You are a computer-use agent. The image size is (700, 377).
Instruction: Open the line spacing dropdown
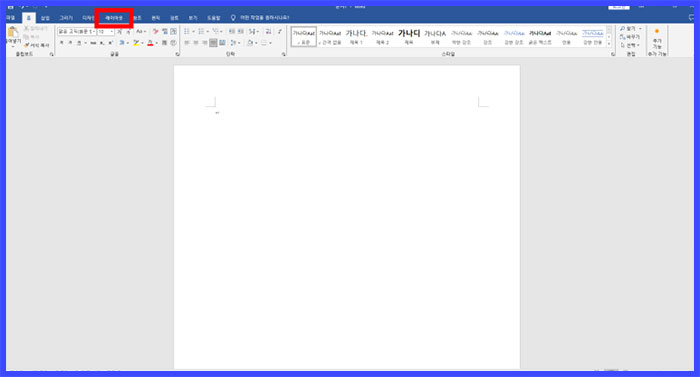[235, 43]
